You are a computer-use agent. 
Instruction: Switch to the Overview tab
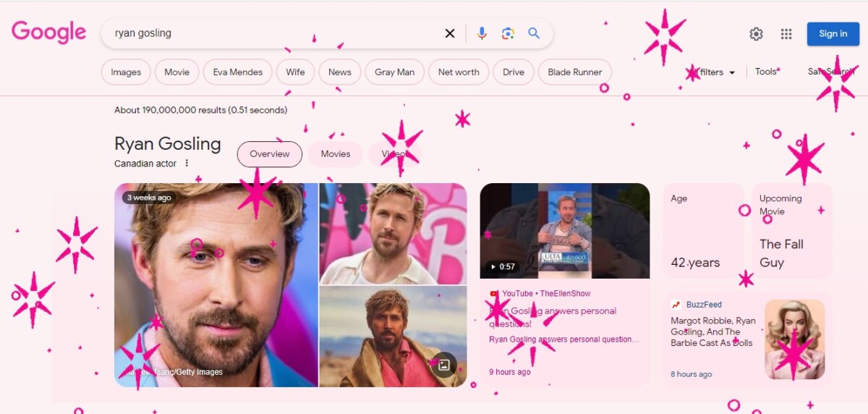pos(270,154)
